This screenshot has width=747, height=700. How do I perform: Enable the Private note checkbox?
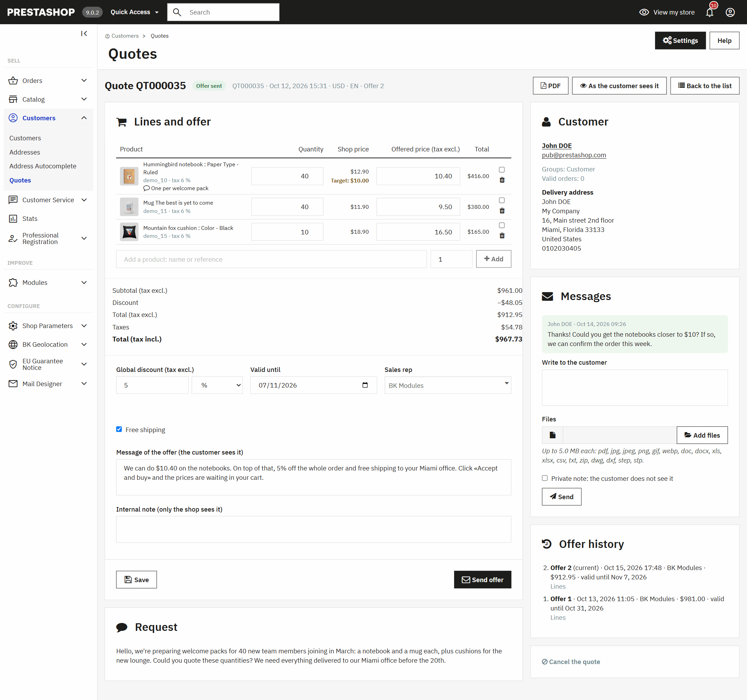[x=544, y=478]
